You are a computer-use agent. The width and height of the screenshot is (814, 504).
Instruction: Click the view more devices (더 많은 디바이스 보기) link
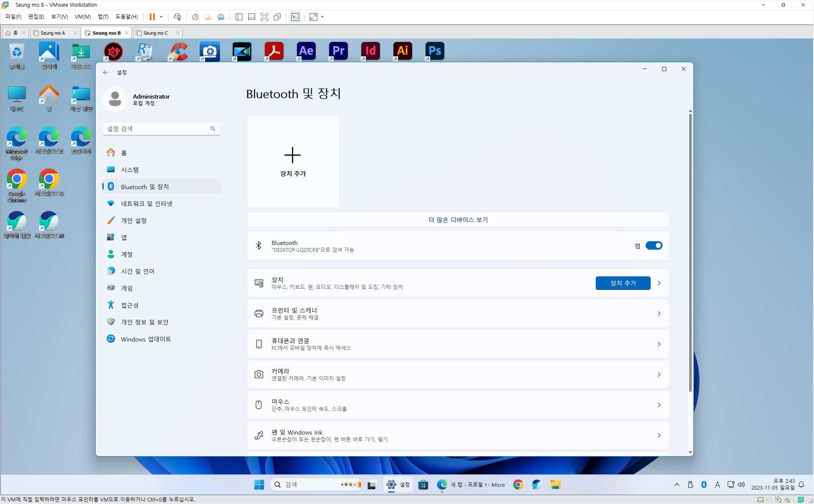pos(458,220)
